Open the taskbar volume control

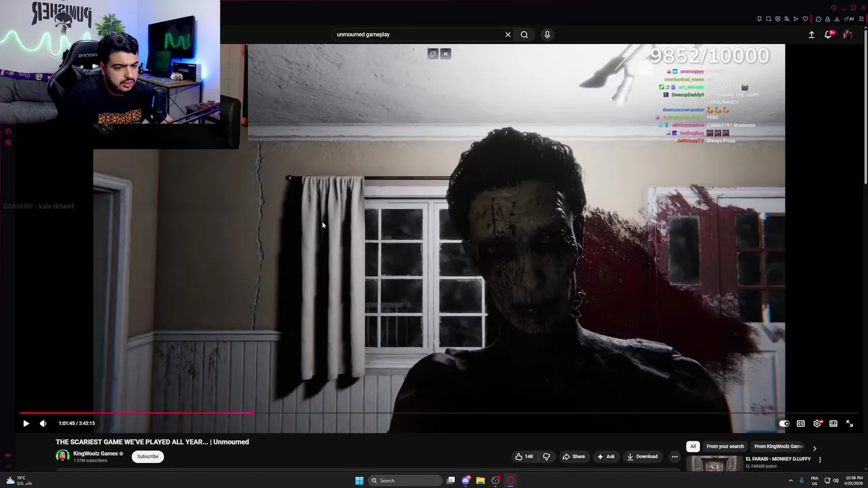click(x=836, y=481)
